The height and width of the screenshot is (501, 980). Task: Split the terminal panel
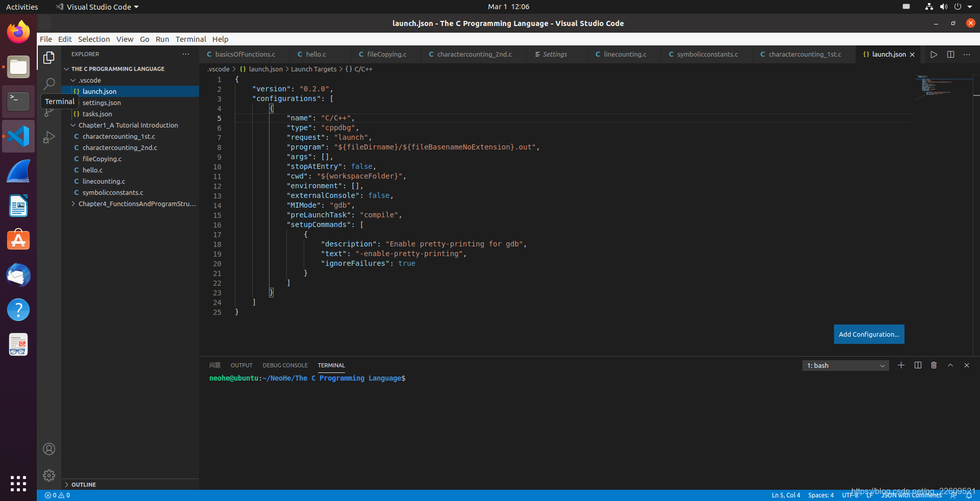[918, 365]
